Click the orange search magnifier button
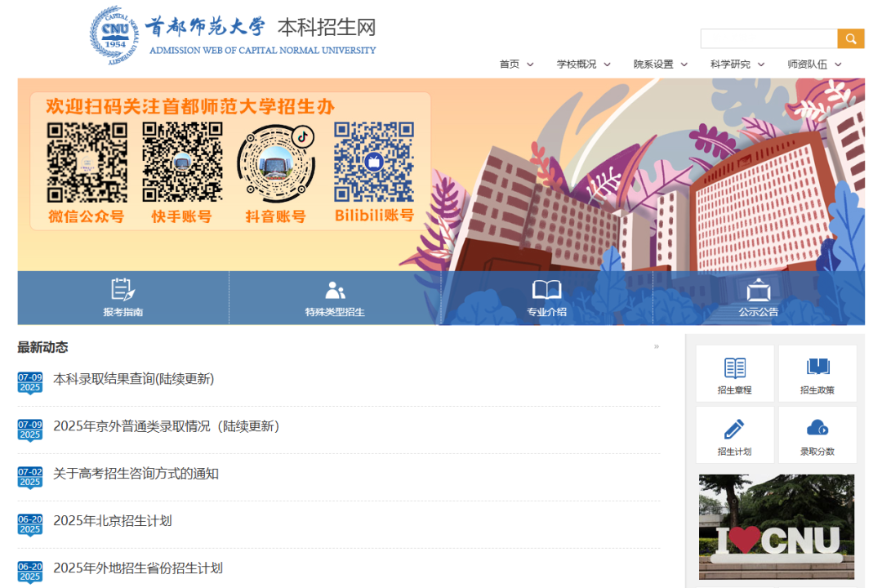The width and height of the screenshot is (882, 588). tap(850, 38)
